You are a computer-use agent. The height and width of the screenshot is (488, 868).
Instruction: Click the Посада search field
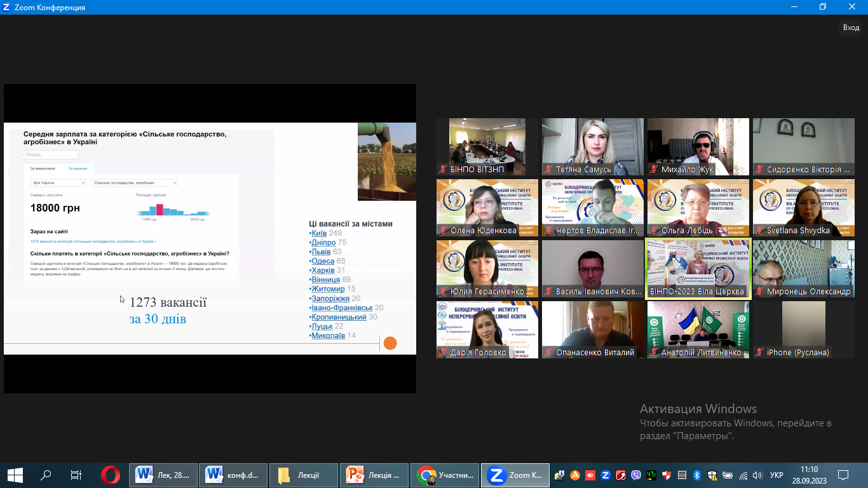point(51,154)
